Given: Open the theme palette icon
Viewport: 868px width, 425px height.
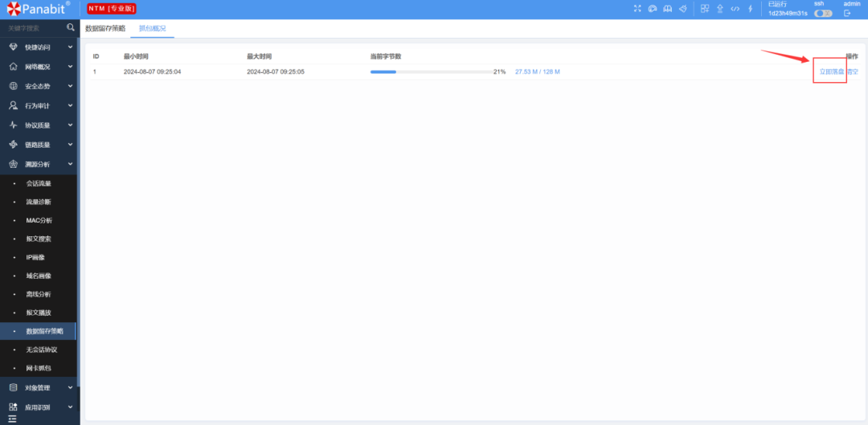Looking at the screenshot, I should click(x=653, y=9).
